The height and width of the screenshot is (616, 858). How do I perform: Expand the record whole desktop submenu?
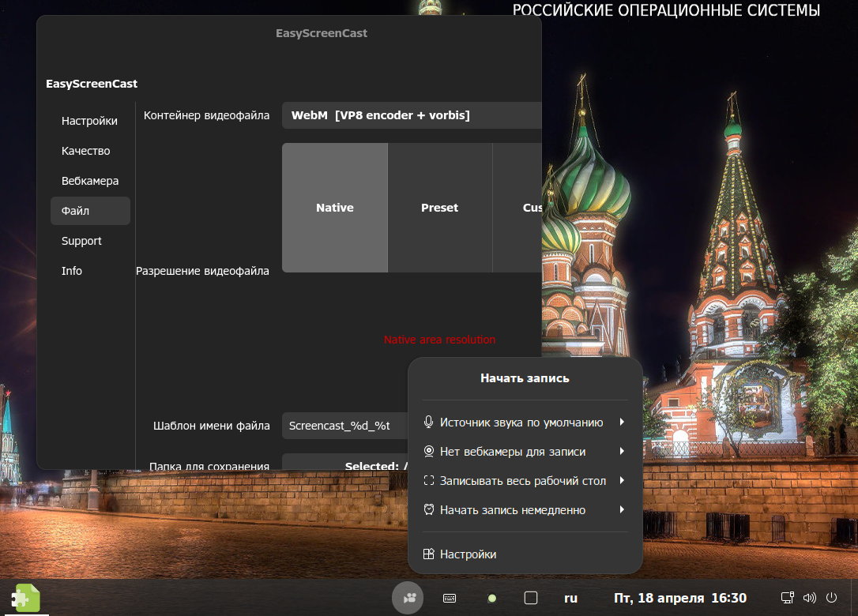point(525,480)
